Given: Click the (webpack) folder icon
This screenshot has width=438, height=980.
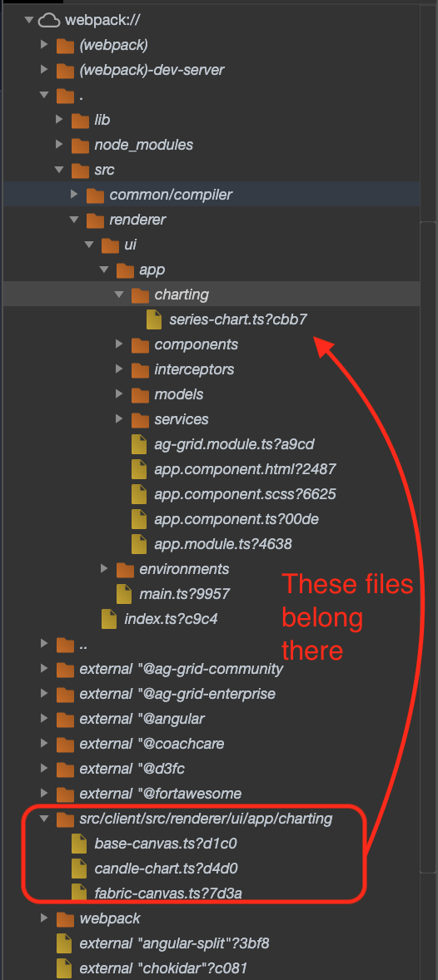Looking at the screenshot, I should pyautogui.click(x=65, y=45).
